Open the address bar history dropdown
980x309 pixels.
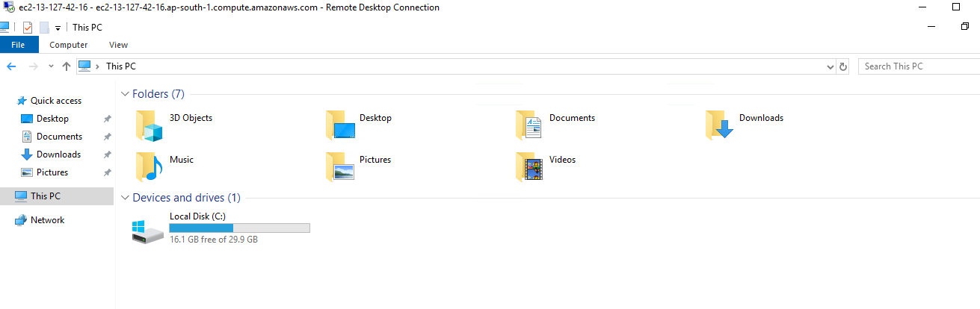click(x=830, y=66)
